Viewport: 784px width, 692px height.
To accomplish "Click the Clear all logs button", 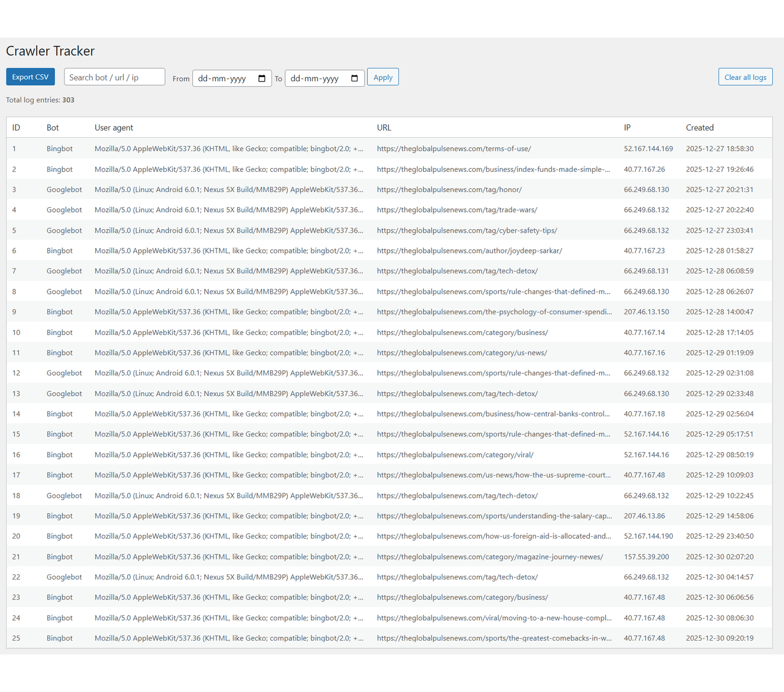I will pos(745,77).
